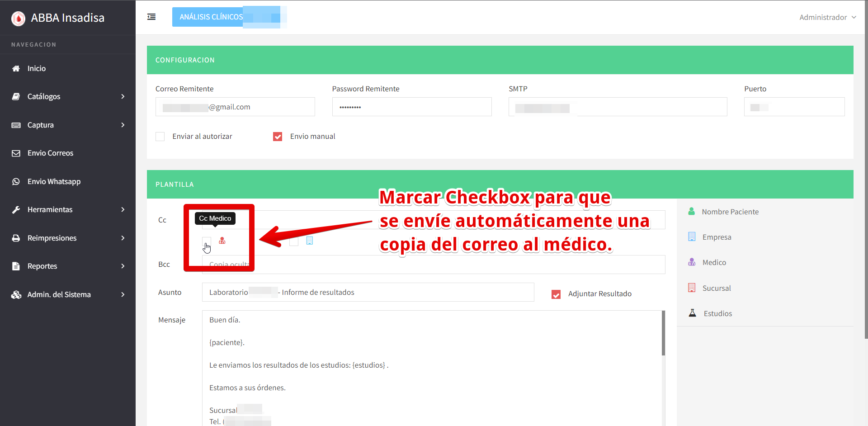
Task: Open Herramientas menu item
Action: pos(68,210)
